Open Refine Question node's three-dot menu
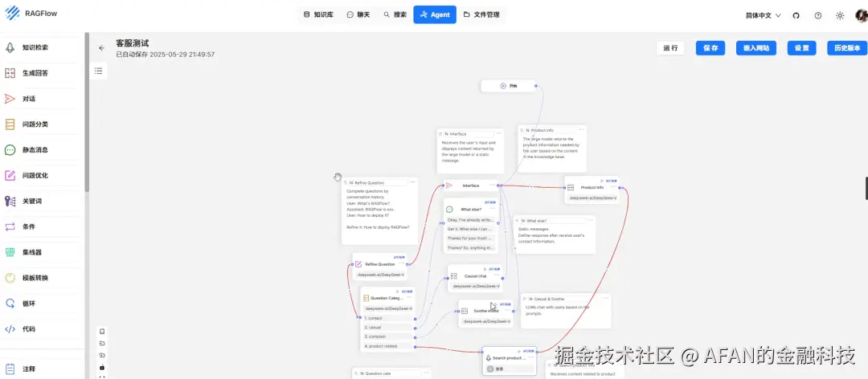The image size is (868, 379). [402, 264]
